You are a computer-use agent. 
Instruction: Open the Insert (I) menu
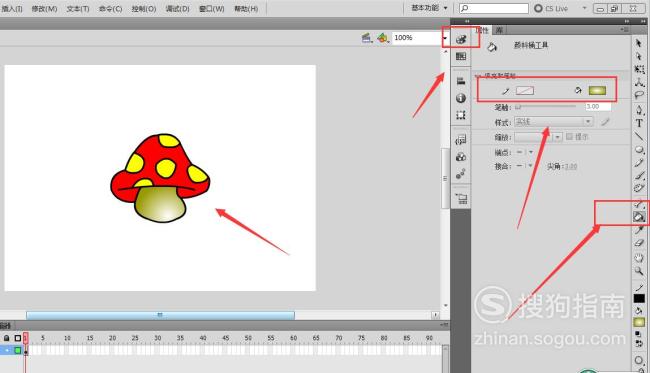click(12, 8)
